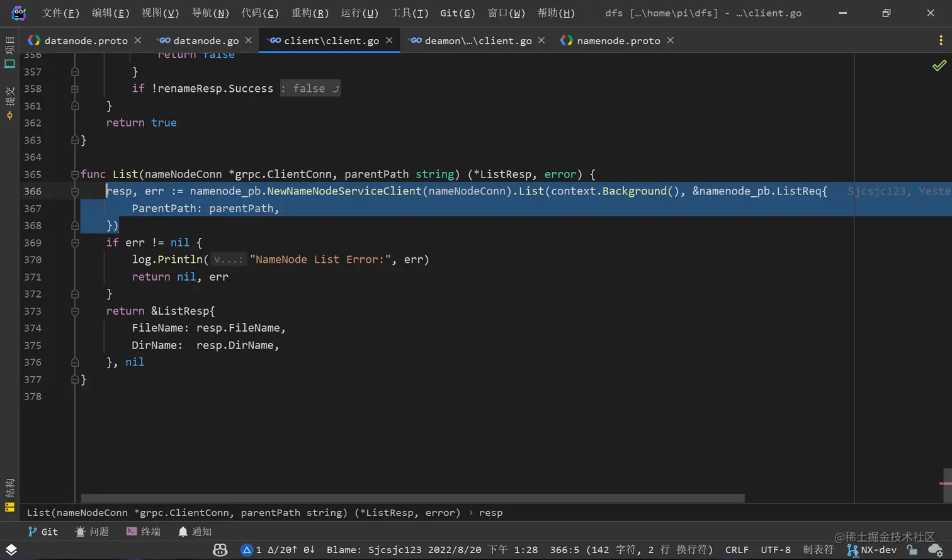
Task: Click 'return true' on line 362
Action: tap(141, 123)
